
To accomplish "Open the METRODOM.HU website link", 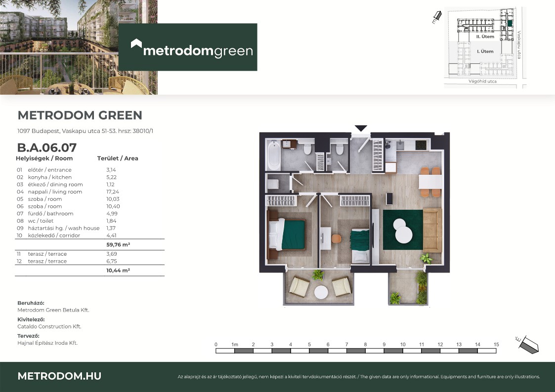I will (59, 376).
